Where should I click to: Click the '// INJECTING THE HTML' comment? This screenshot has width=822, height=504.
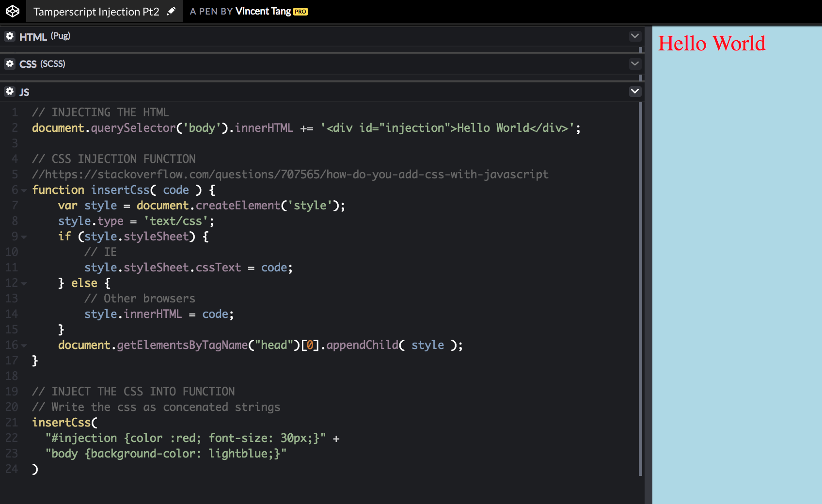click(x=100, y=112)
